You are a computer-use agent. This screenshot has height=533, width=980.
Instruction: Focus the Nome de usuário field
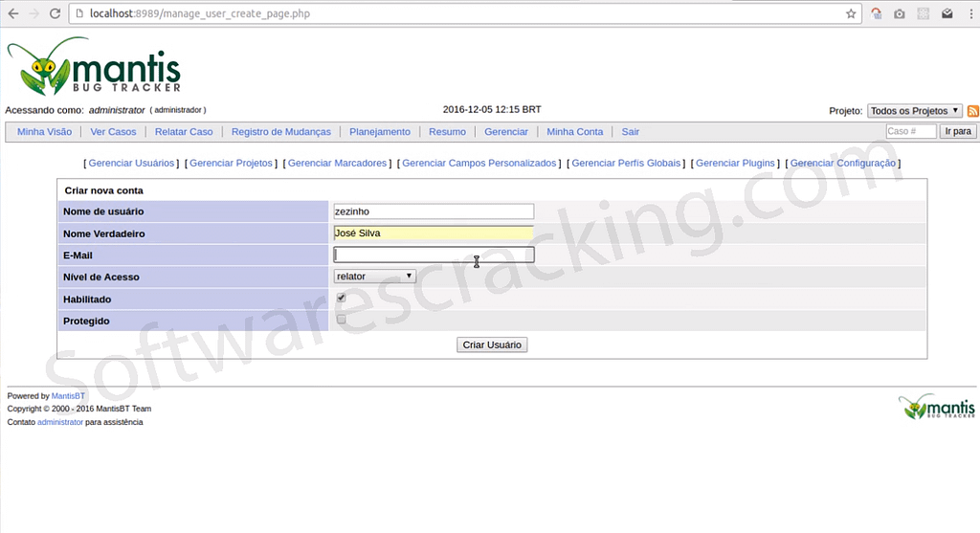tap(434, 211)
